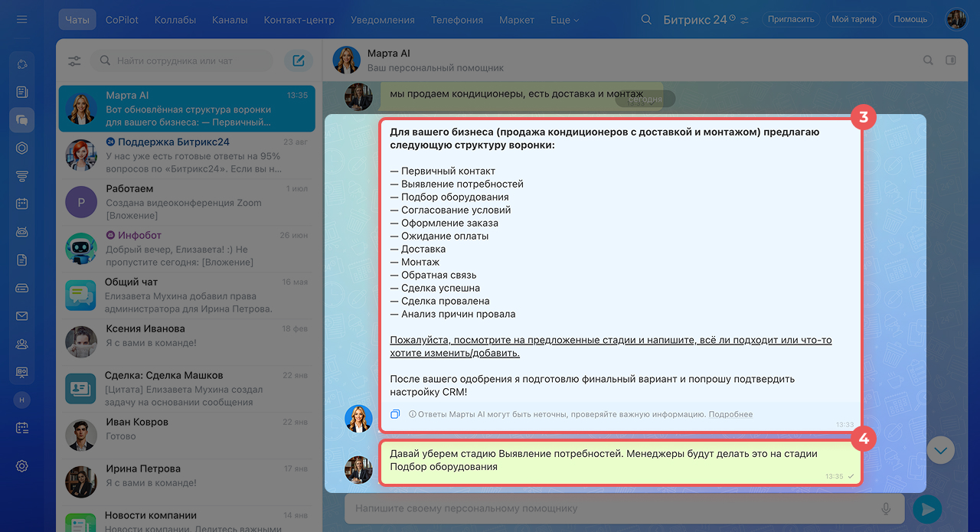Viewport: 980px width, 532px height.
Task: Click the new chat compose icon
Action: click(x=299, y=61)
